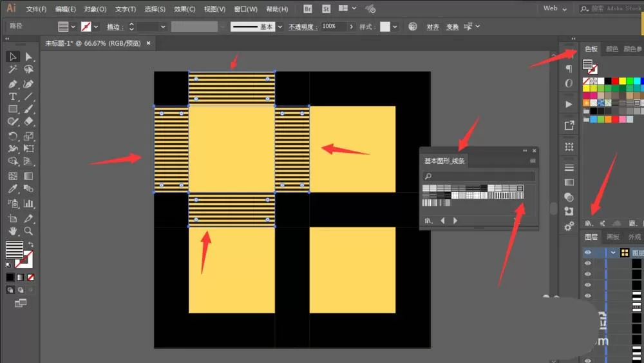Select the Curvature tool
Screen dimensions: 644x363
[x=28, y=84]
